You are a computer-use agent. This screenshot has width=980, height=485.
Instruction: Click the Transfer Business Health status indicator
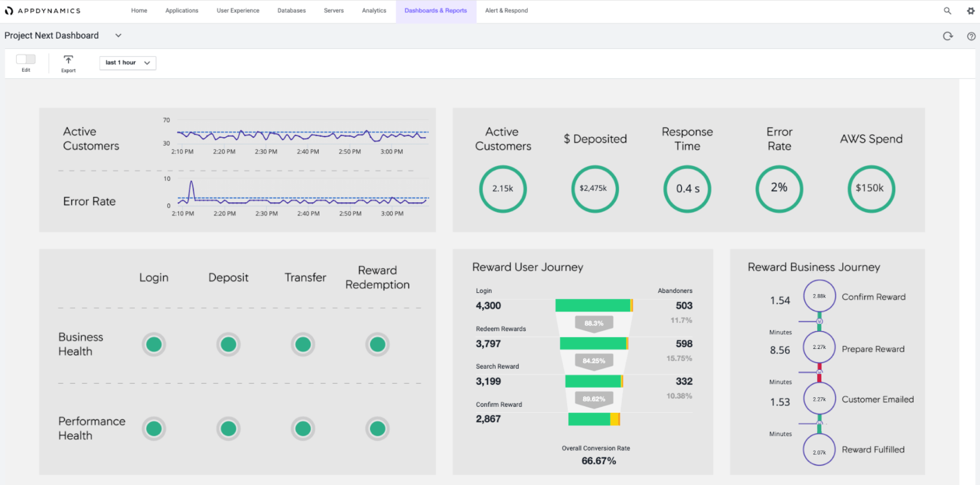(x=303, y=344)
